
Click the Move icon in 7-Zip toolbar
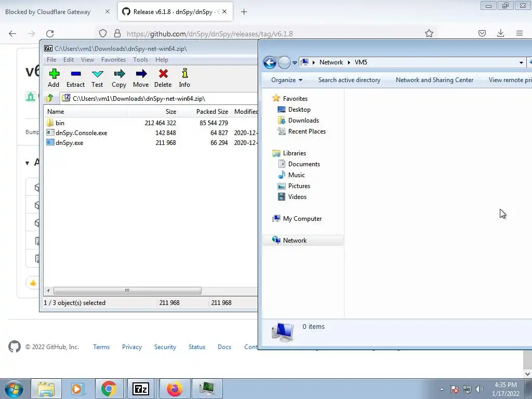141,78
